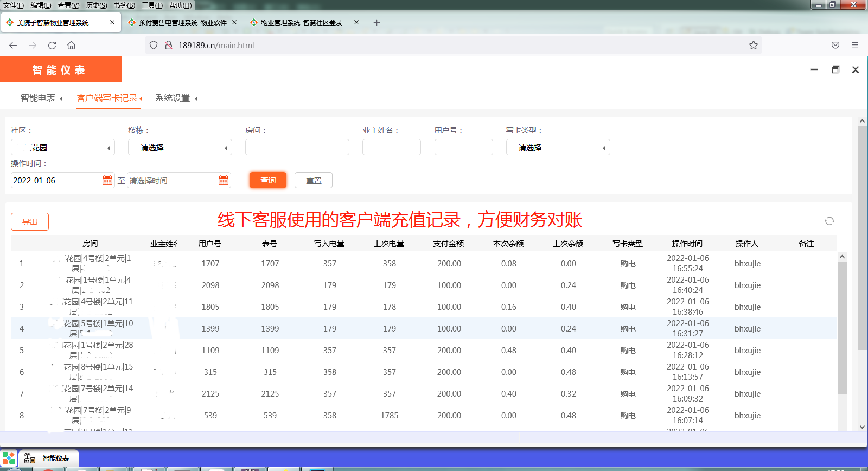Open the 历史(S) menu
Image resolution: width=868 pixels, height=471 pixels.
97,5
